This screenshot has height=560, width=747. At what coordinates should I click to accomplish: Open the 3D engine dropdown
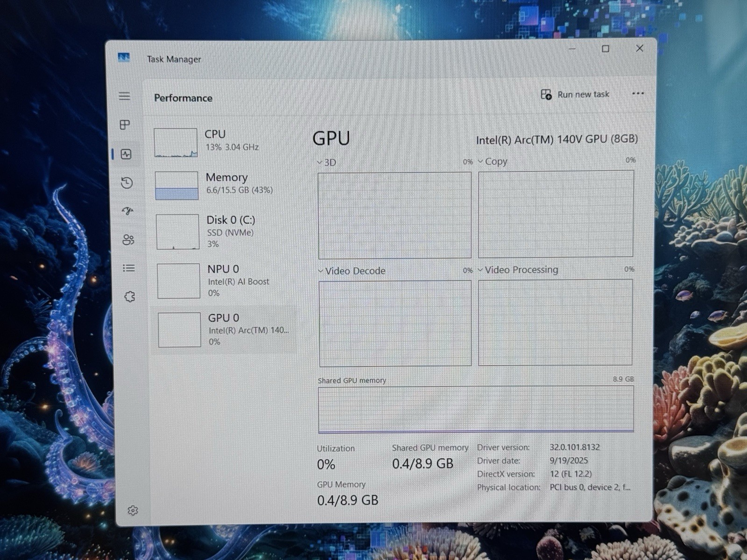(326, 162)
